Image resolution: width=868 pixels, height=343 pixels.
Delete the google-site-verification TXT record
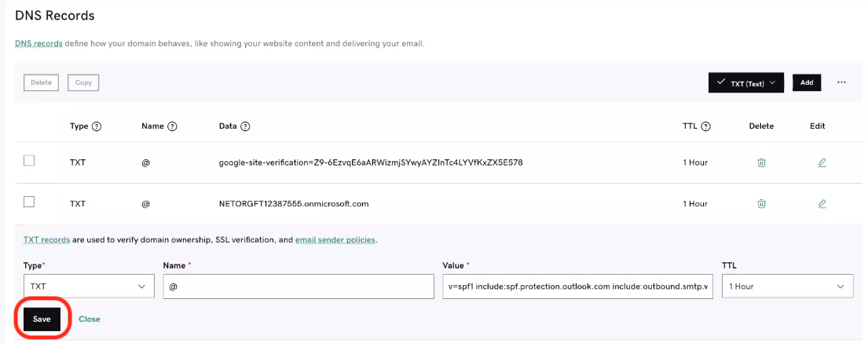(761, 162)
